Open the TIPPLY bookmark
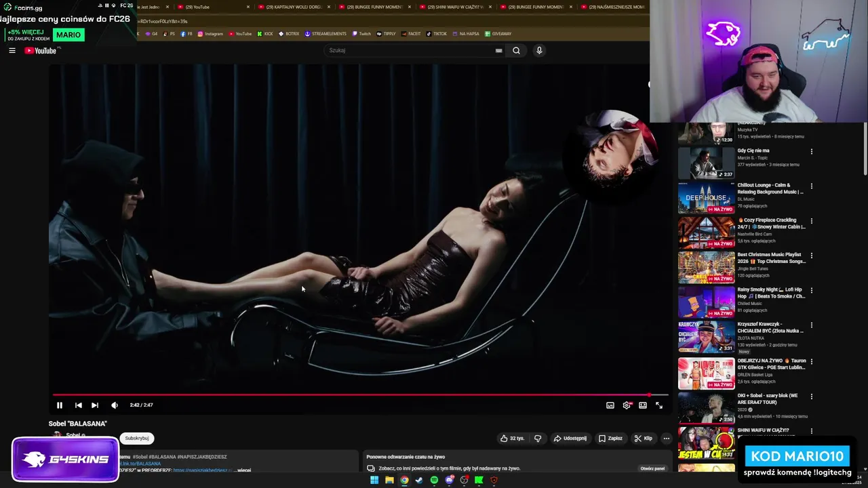Viewport: 868px width, 488px height. 386,34
